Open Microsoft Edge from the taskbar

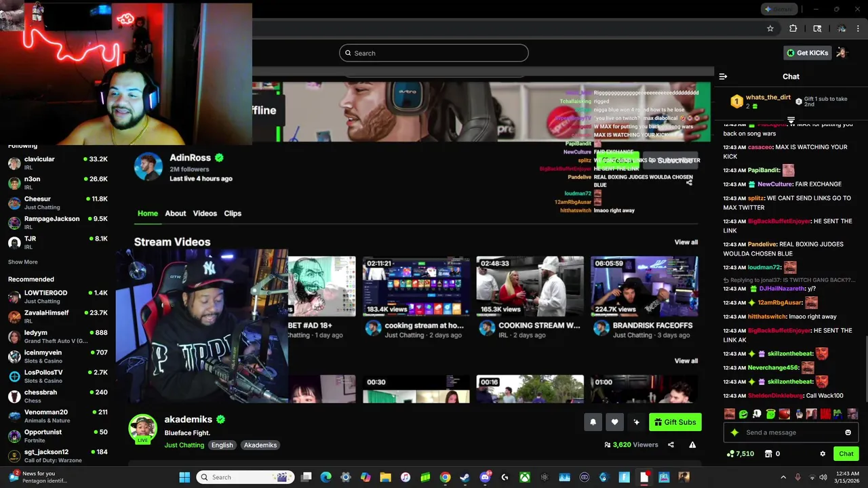point(325,477)
